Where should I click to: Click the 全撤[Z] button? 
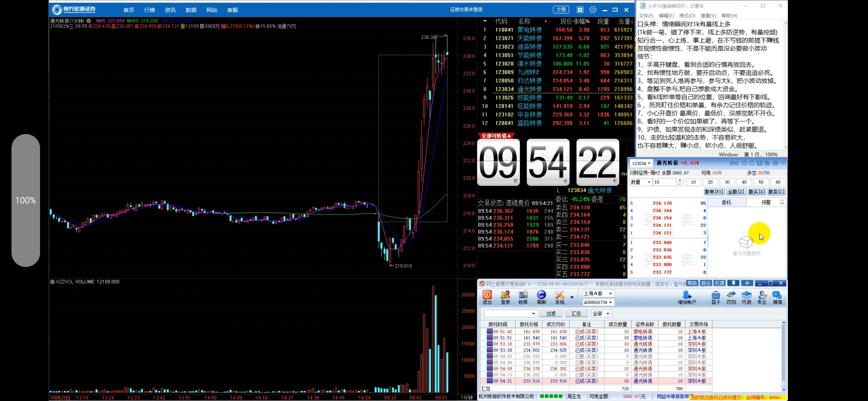[736, 192]
